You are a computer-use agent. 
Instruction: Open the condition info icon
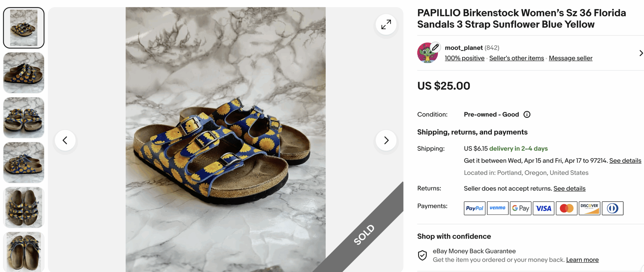tap(527, 115)
